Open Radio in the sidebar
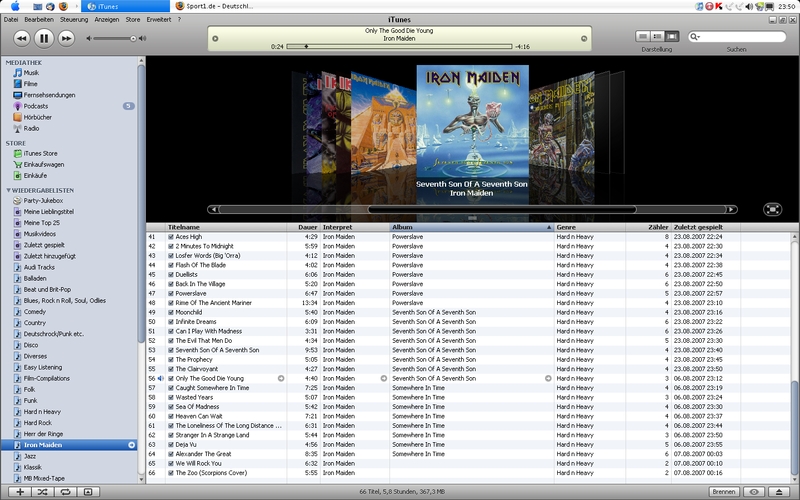The width and height of the screenshot is (800, 500). (31, 129)
